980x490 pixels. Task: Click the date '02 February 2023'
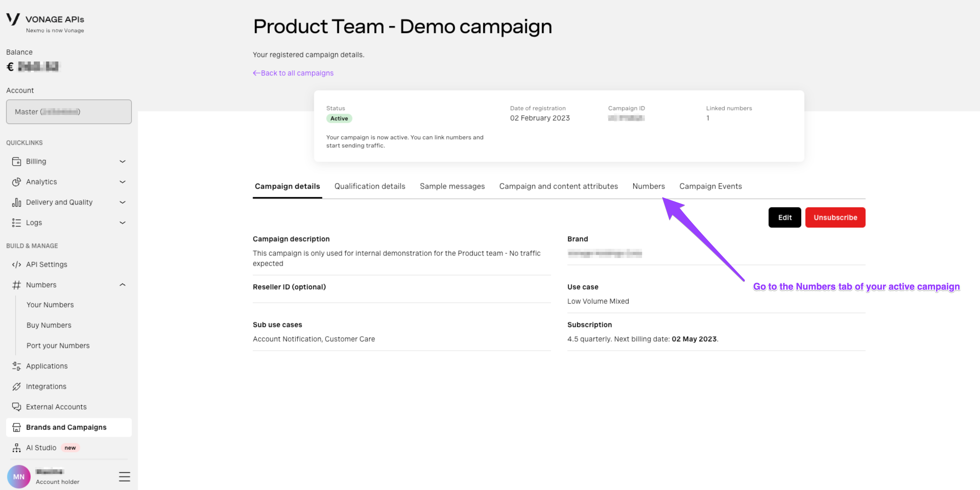pyautogui.click(x=540, y=118)
